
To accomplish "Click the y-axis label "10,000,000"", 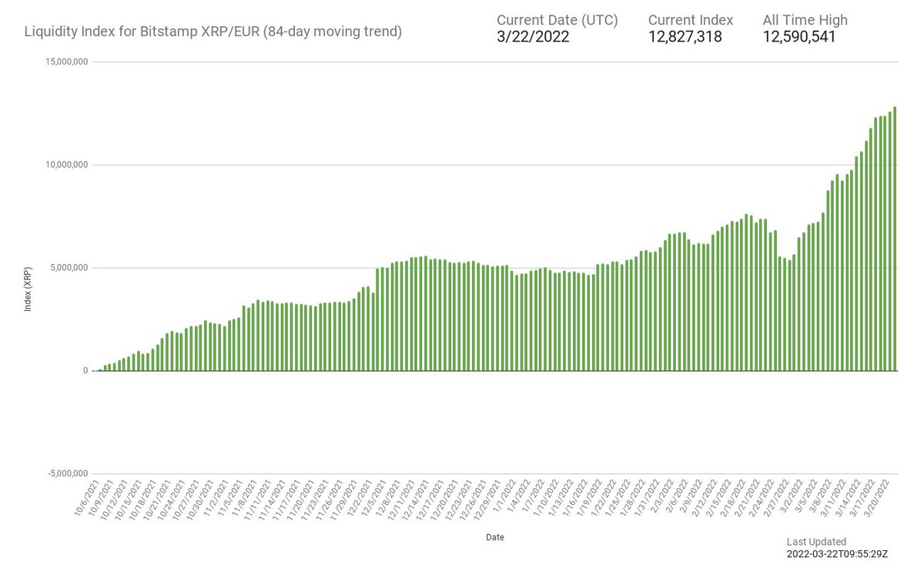I will pyautogui.click(x=69, y=165).
